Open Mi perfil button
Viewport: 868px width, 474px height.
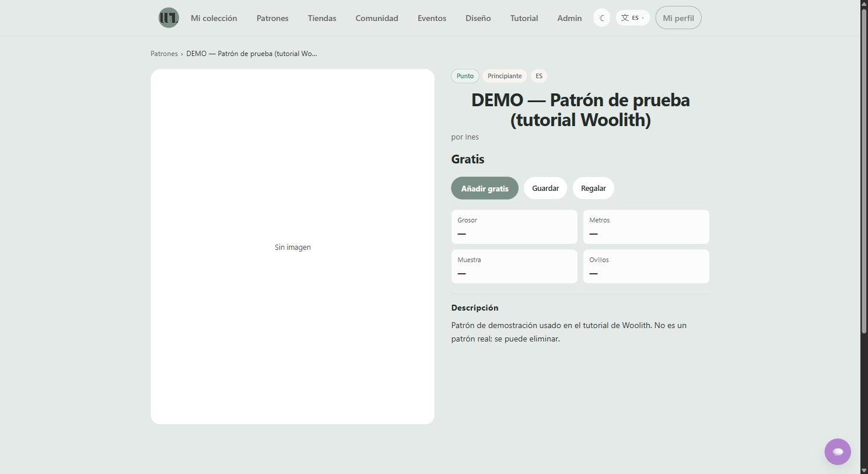pos(678,18)
